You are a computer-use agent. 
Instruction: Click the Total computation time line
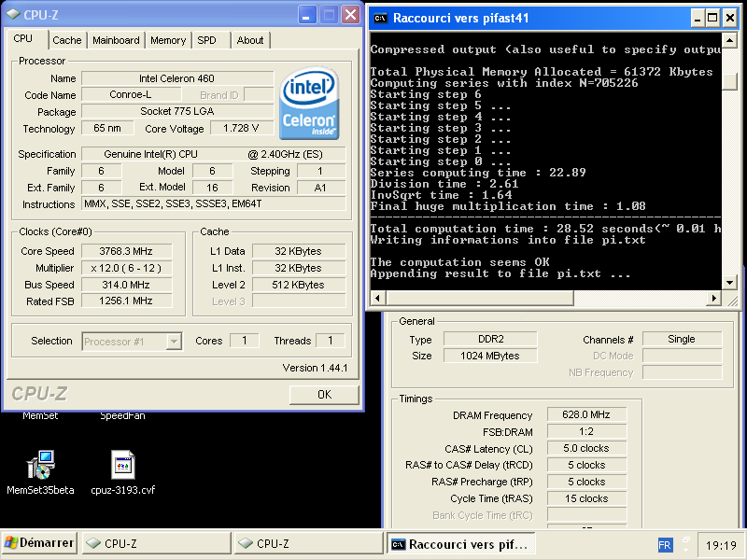coord(545,229)
